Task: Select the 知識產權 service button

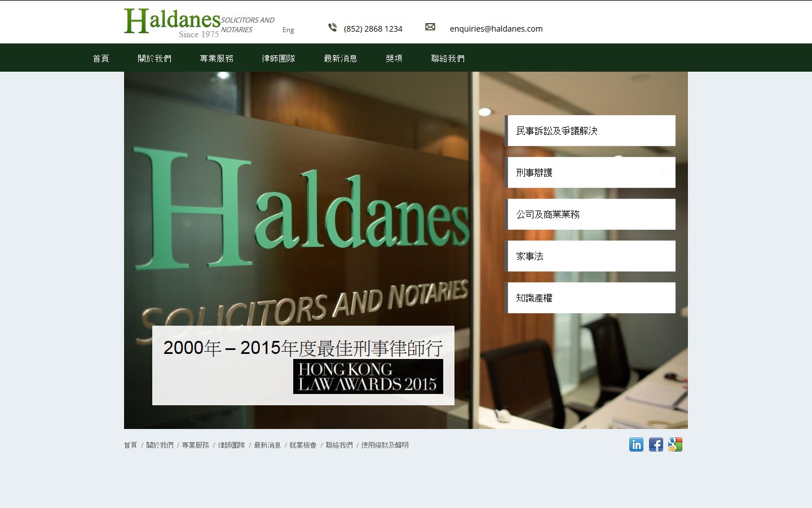Action: [590, 297]
